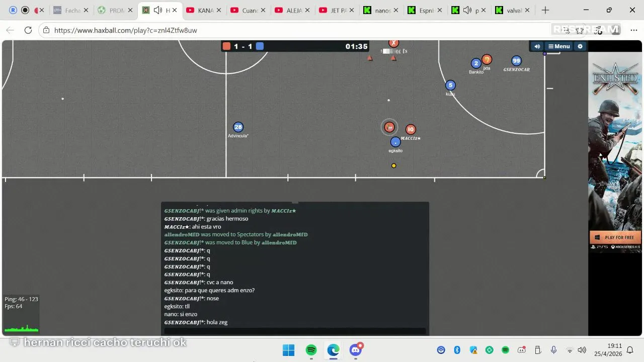Click the second pinned record-circle tab
This screenshot has height=362, width=644.
[25, 11]
